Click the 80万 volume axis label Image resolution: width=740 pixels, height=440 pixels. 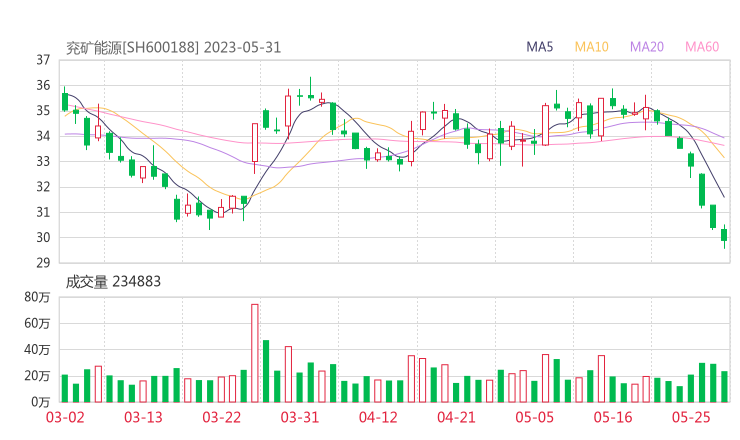pos(37,297)
